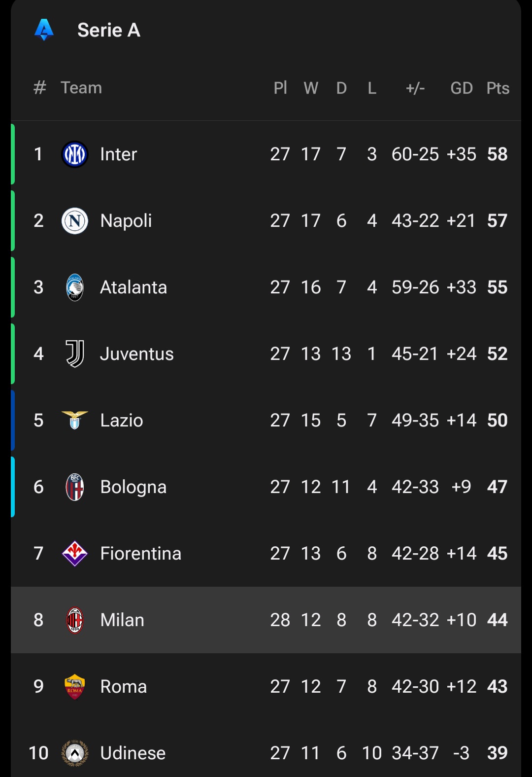Tap the Milan club crest
This screenshot has height=777, width=532.
click(x=75, y=620)
